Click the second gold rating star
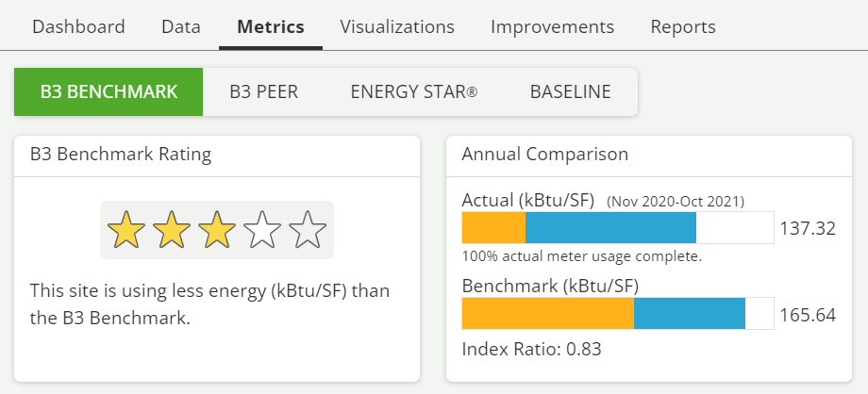 (x=172, y=230)
